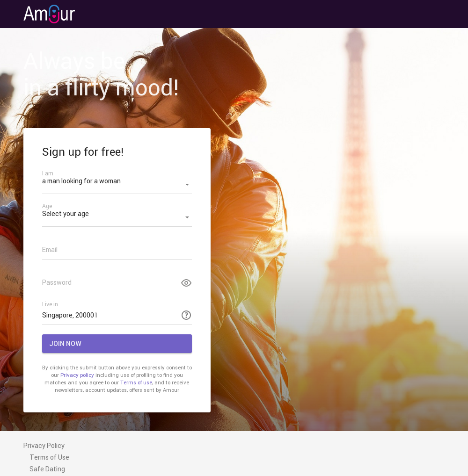This screenshot has height=476, width=468.
Task: Open the Privacy policy link in consent text
Action: tap(77, 375)
